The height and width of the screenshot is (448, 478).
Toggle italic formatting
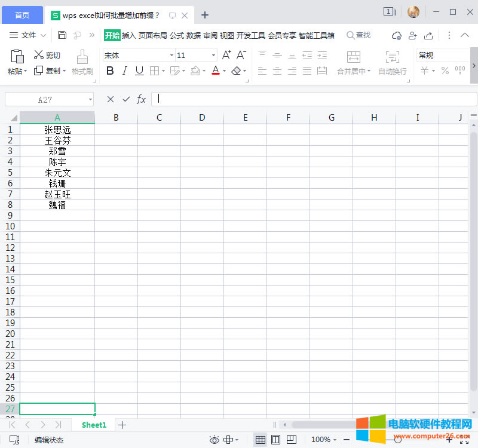pos(124,70)
